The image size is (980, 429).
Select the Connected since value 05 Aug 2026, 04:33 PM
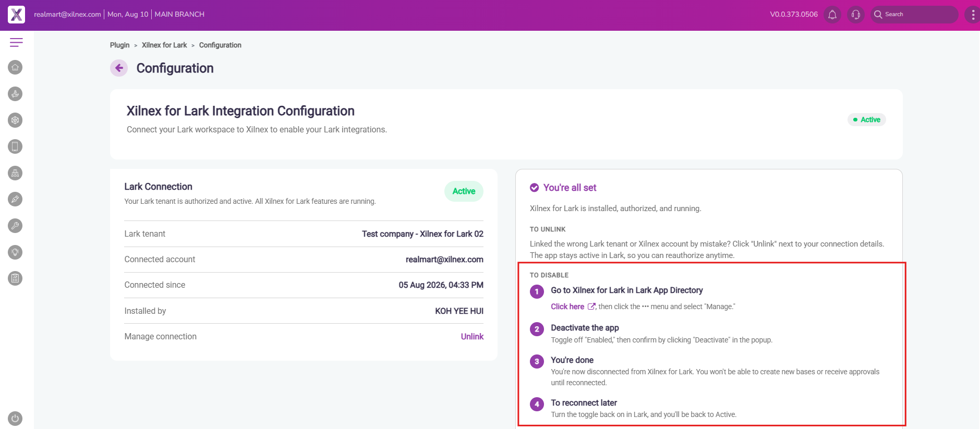click(441, 285)
